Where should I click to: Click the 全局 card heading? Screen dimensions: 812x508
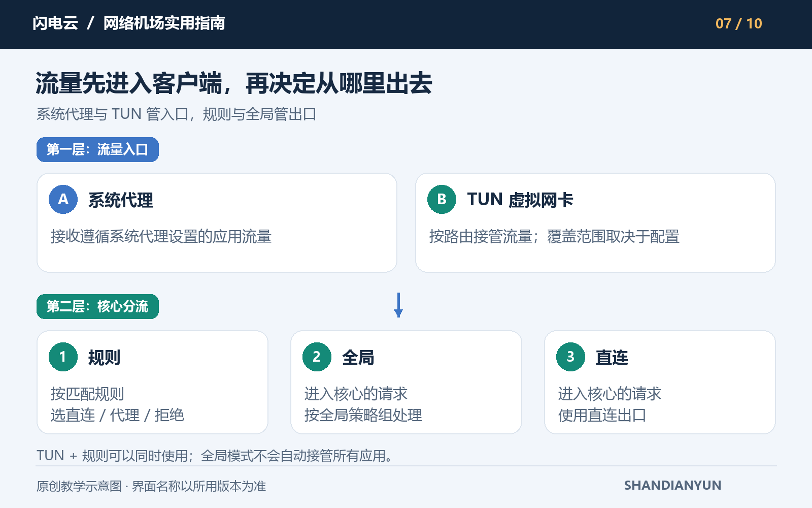[358, 358]
